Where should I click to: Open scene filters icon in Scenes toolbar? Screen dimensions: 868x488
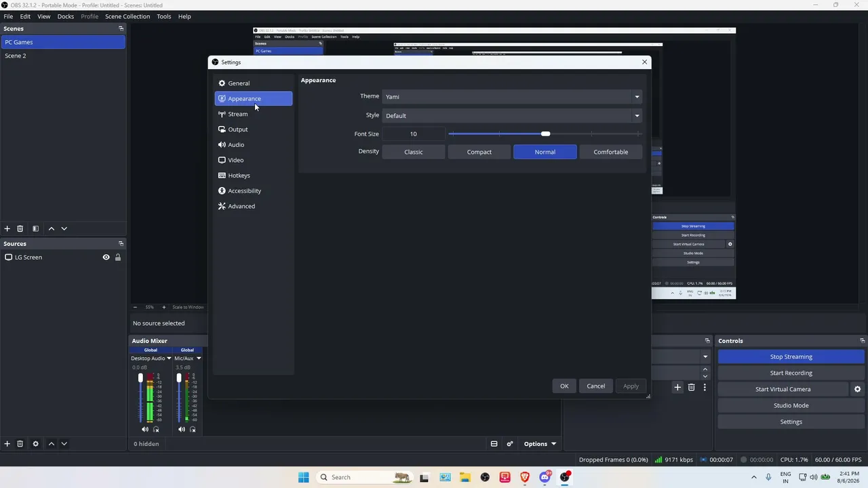(x=36, y=228)
